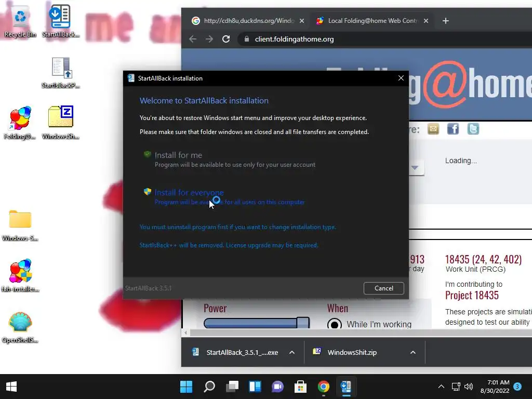The image size is (532, 399).
Task: Go back in Chrome
Action: 193,39
